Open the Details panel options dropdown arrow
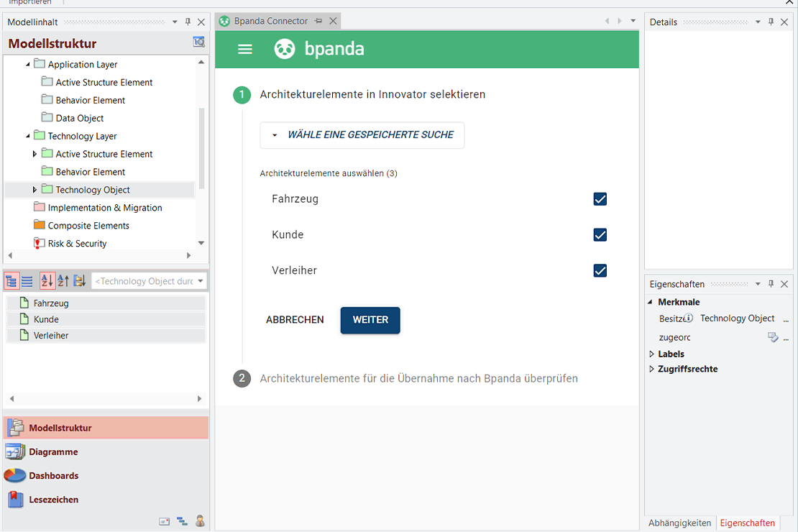The image size is (798, 532). [x=758, y=22]
